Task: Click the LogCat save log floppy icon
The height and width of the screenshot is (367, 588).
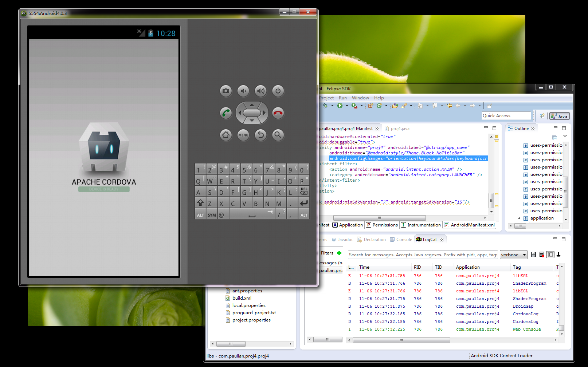Action: coord(533,254)
